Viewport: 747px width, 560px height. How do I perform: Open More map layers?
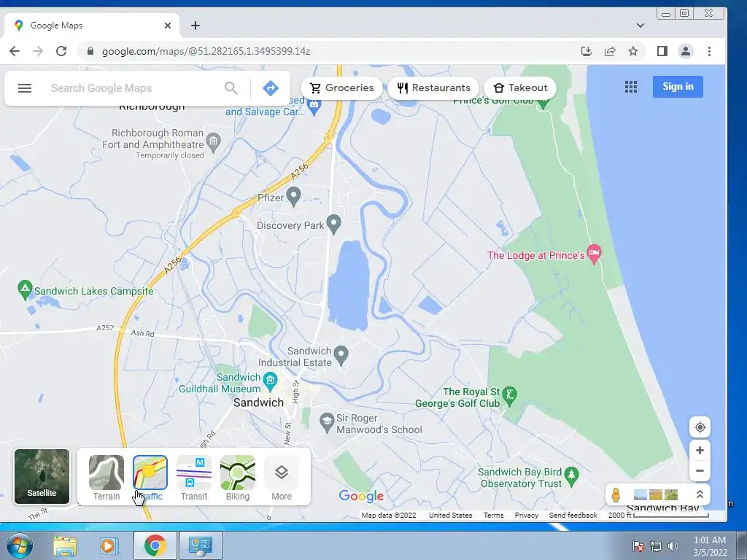(x=282, y=478)
